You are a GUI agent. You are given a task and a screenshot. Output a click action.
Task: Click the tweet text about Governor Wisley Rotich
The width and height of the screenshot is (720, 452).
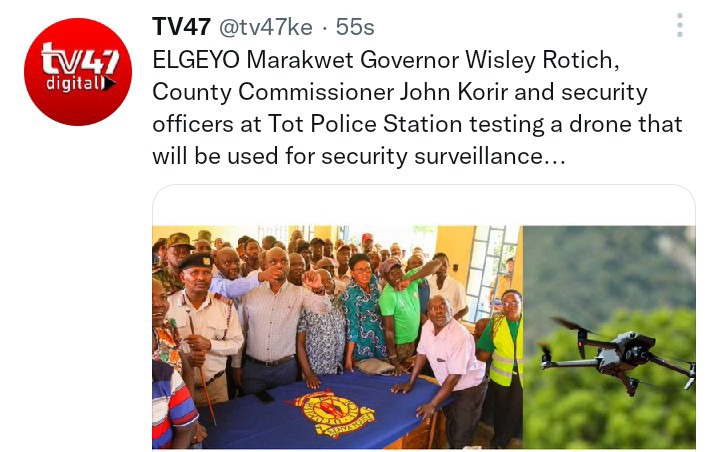click(417, 108)
